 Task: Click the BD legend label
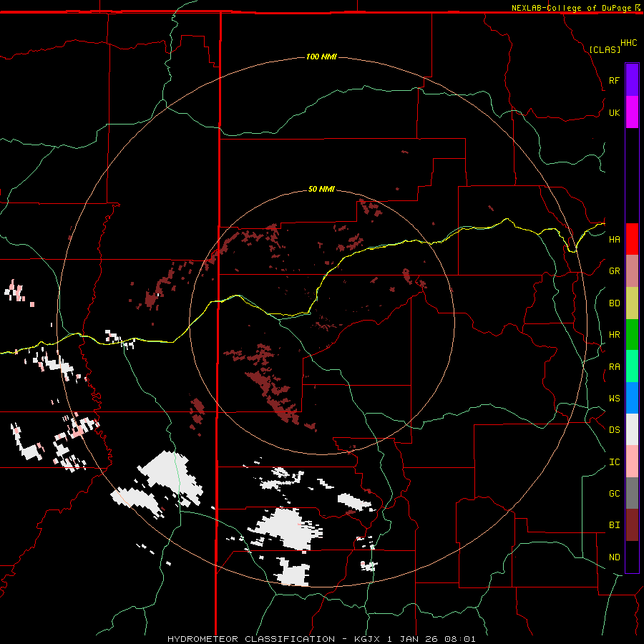[614, 303]
